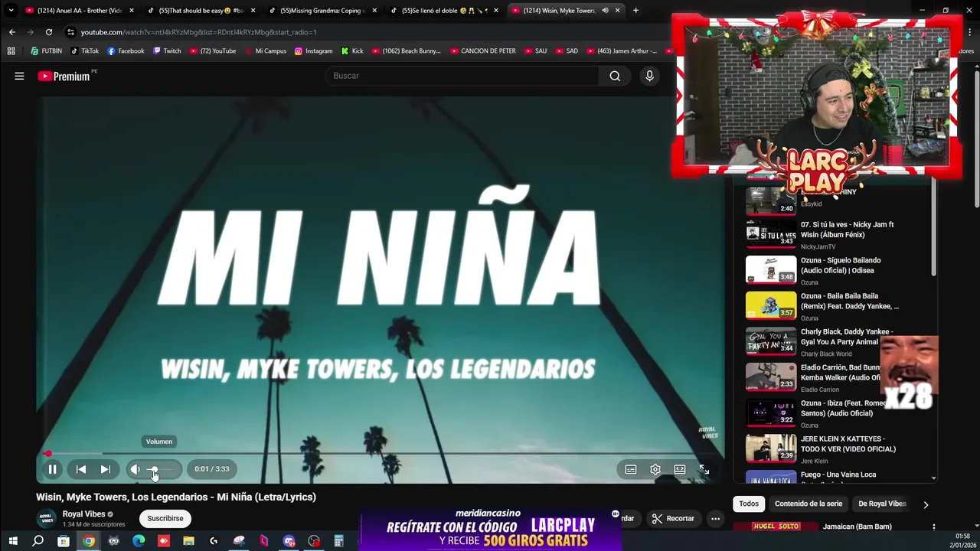Viewport: 980px width, 551px height.
Task: Switch to Anuel AA Brother tab
Action: [x=80, y=11]
